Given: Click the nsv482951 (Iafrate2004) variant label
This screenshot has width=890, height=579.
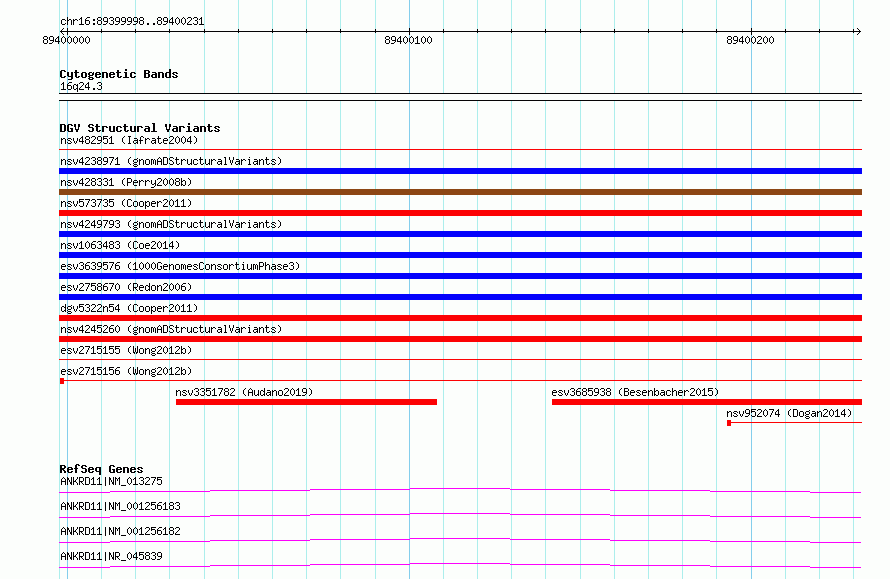Looking at the screenshot, I should click(x=129, y=140).
